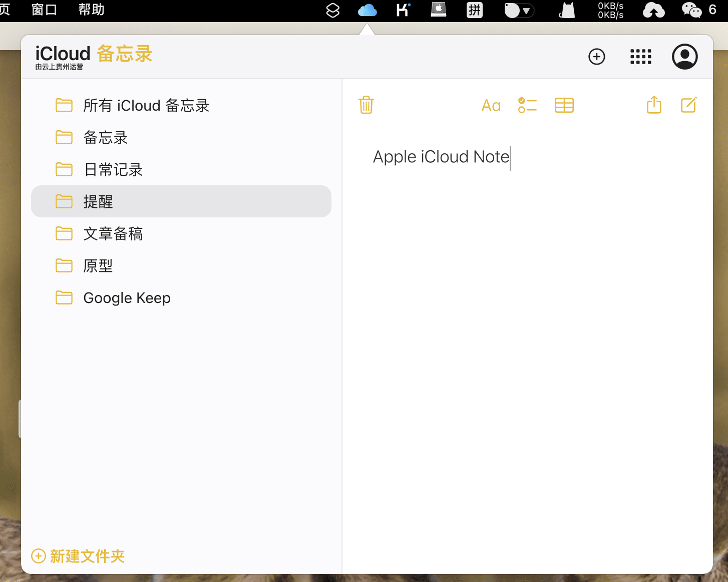Open the 原型 folder
Screen dimensions: 728x582
[98, 266]
